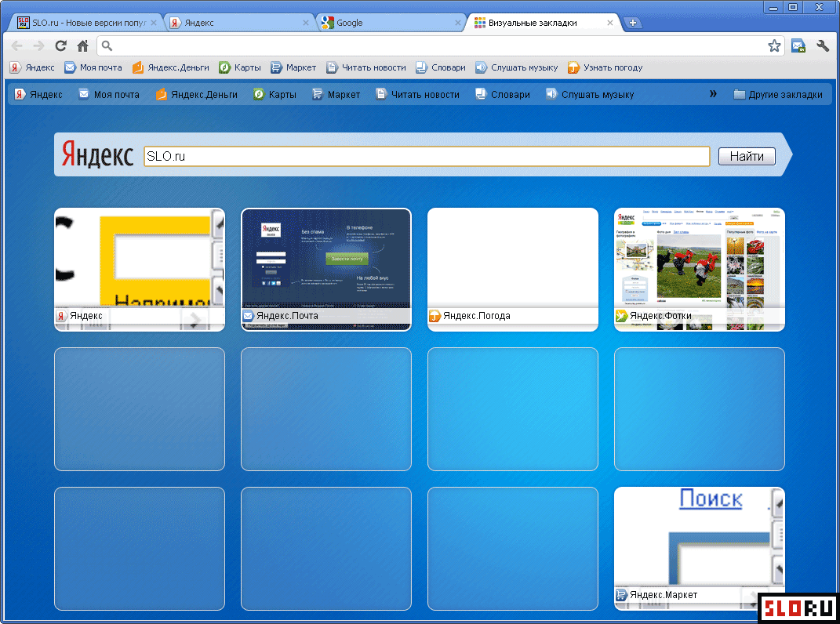Viewport: 840px width, 624px height.
Task: Open the Яндекс visual bookmark with yellow preview
Action: (140, 270)
